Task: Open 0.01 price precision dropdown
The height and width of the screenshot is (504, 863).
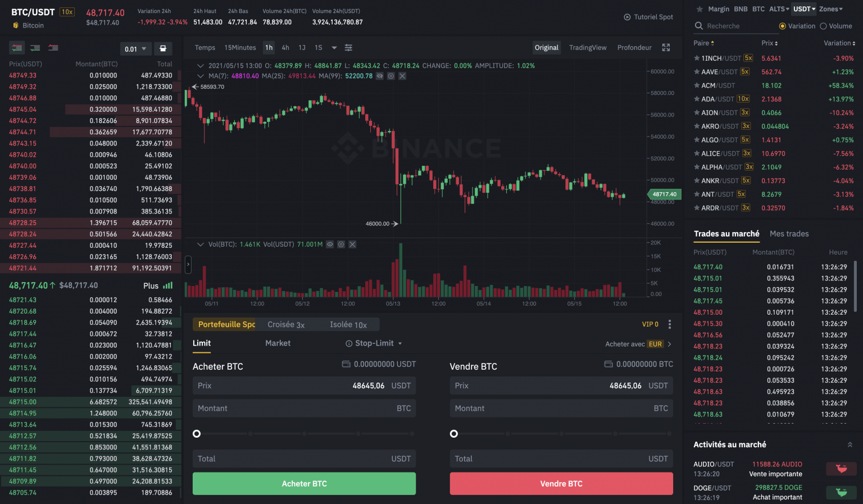Action: 135,49
